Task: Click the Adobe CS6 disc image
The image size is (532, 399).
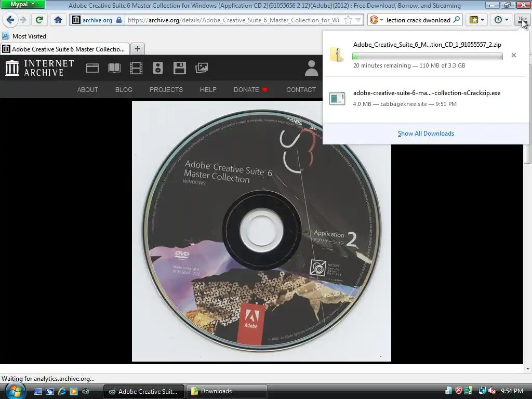Action: (261, 231)
